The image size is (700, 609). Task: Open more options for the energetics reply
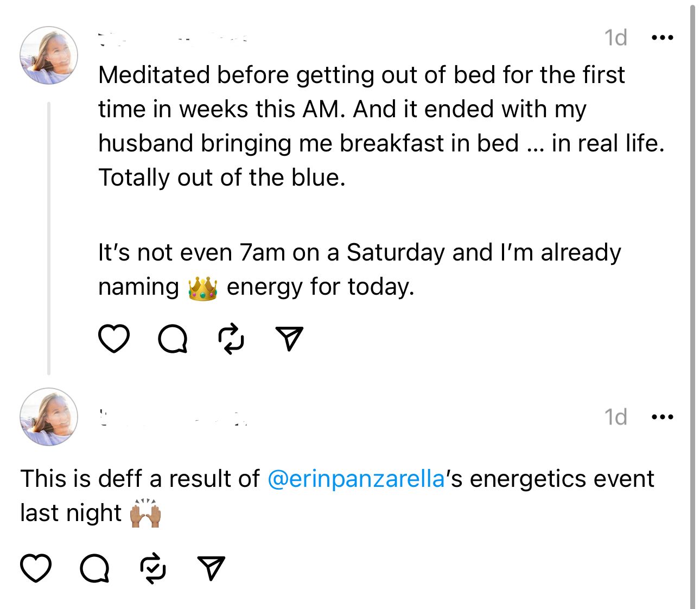point(662,417)
